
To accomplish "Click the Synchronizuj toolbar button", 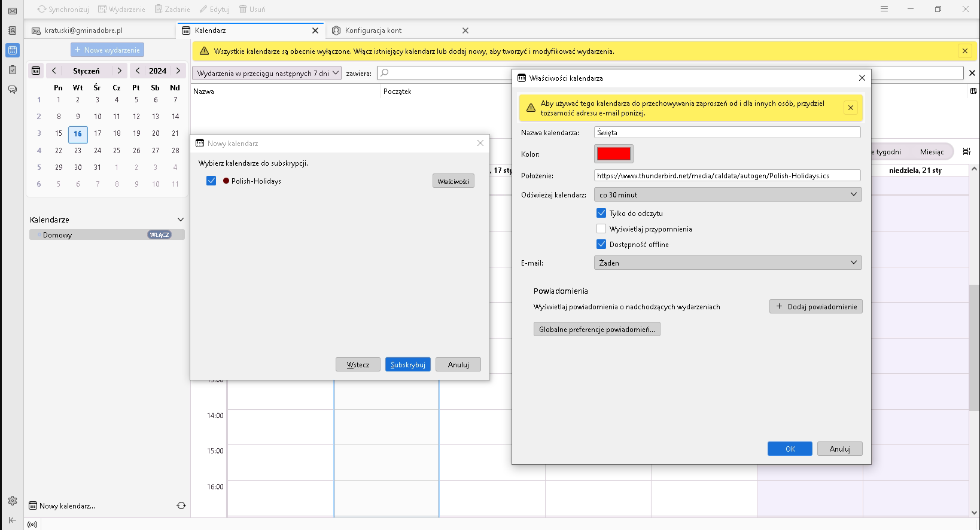I will pos(63,10).
